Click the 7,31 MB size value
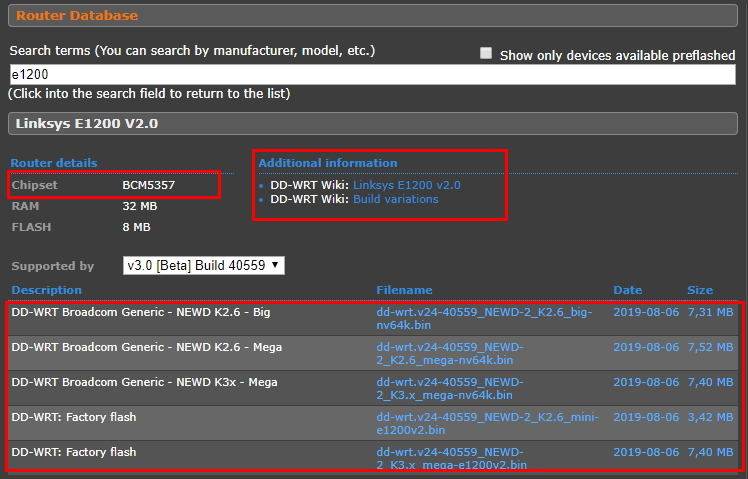The width and height of the screenshot is (748, 479). point(710,312)
